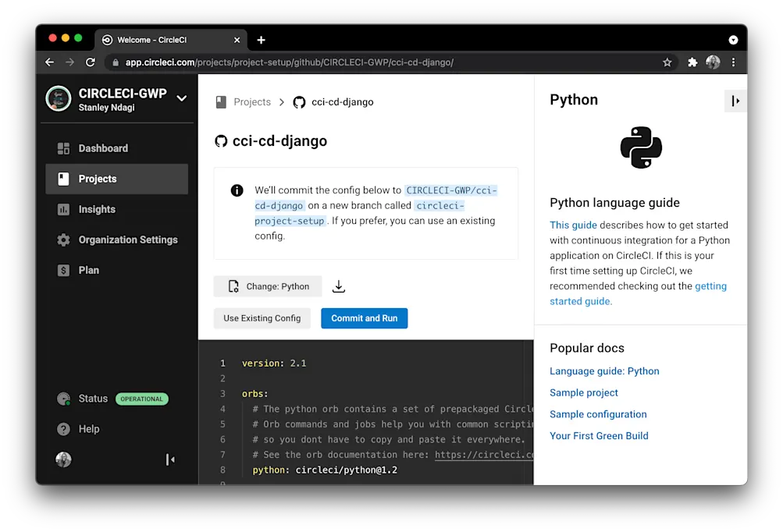
Task: Download the config using the download icon
Action: (338, 286)
